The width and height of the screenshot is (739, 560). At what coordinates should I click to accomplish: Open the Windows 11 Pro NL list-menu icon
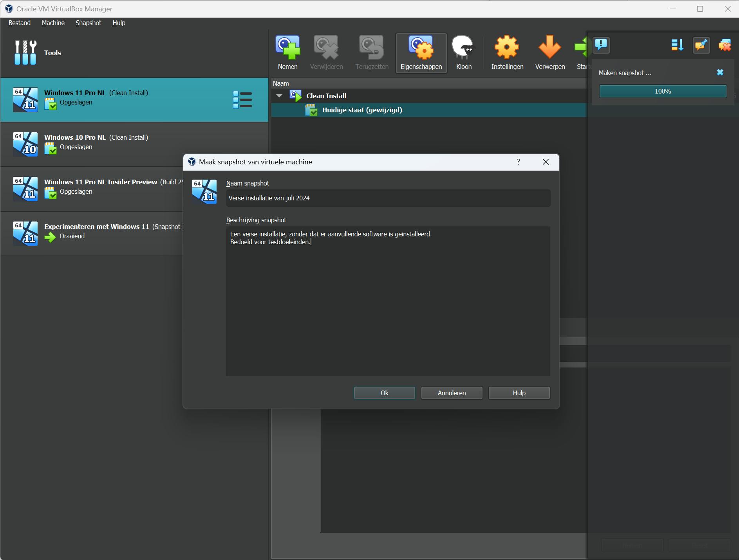click(x=242, y=100)
